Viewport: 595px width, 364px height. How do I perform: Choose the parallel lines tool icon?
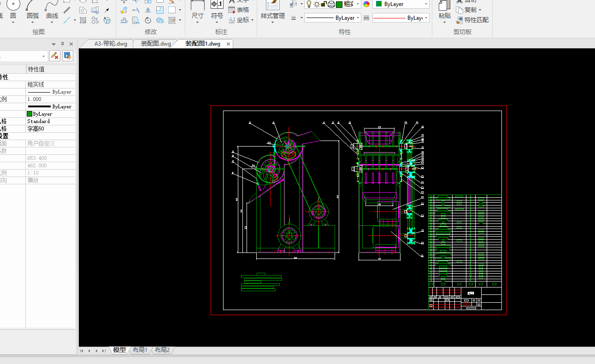tap(67, 10)
